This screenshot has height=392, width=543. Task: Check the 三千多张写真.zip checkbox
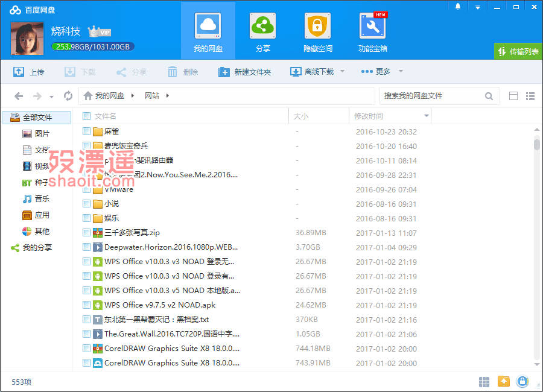(x=86, y=233)
